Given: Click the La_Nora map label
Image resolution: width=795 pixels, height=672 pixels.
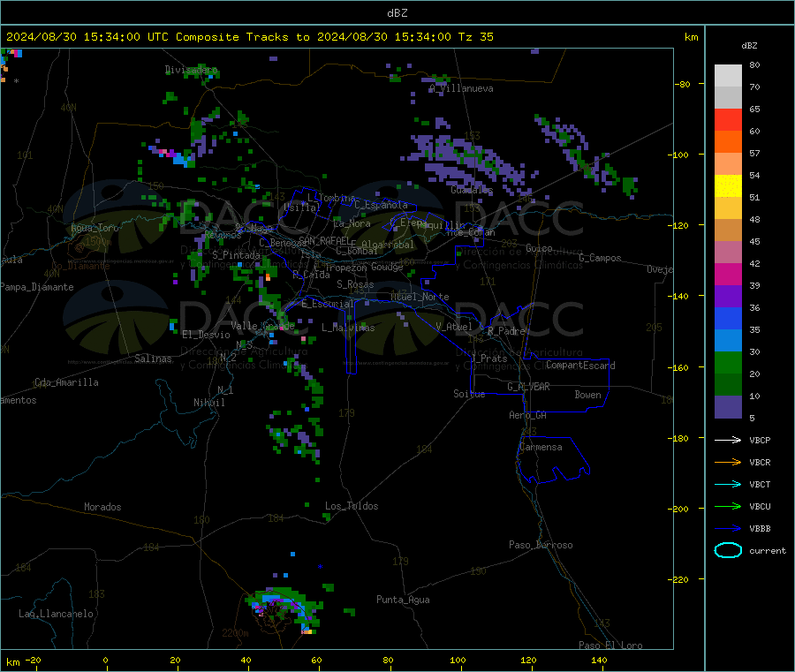Looking at the screenshot, I should click(352, 223).
